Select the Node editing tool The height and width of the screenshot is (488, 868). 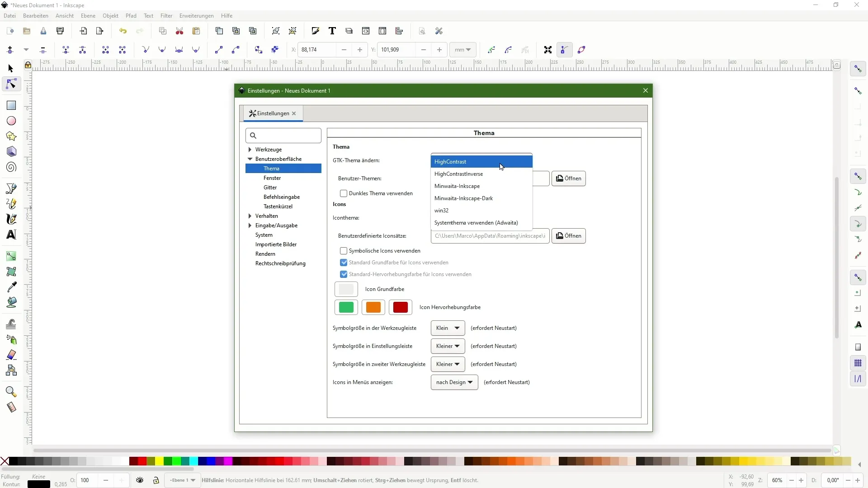coord(11,84)
